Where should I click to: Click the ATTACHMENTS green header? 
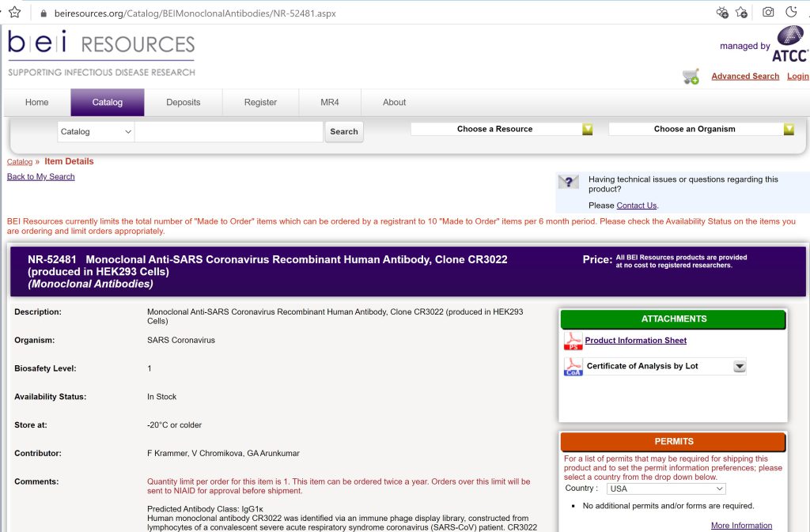pos(673,319)
